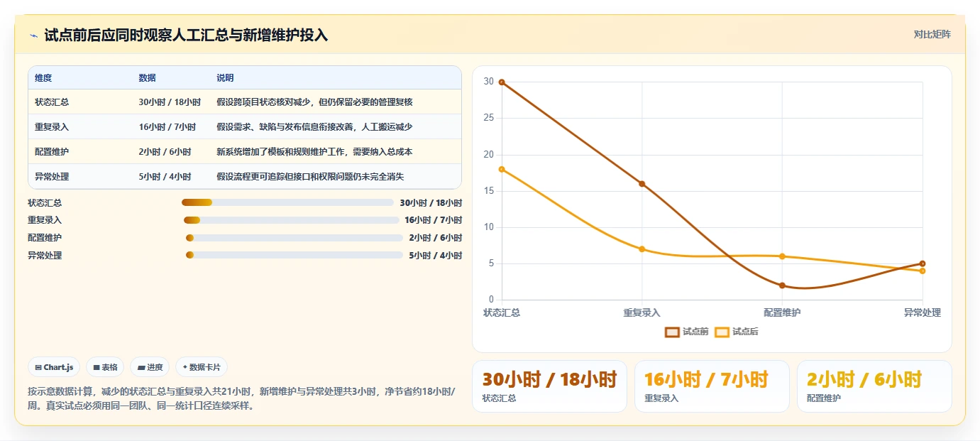Click the 说明 column header
Viewport: 980px width, 441px height.
click(x=225, y=78)
